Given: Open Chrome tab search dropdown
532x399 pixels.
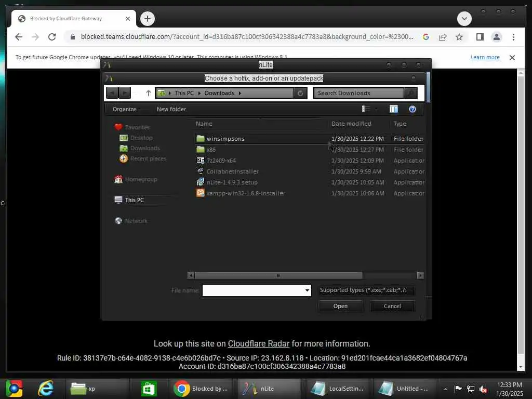Looking at the screenshot, I should pyautogui.click(x=464, y=19).
